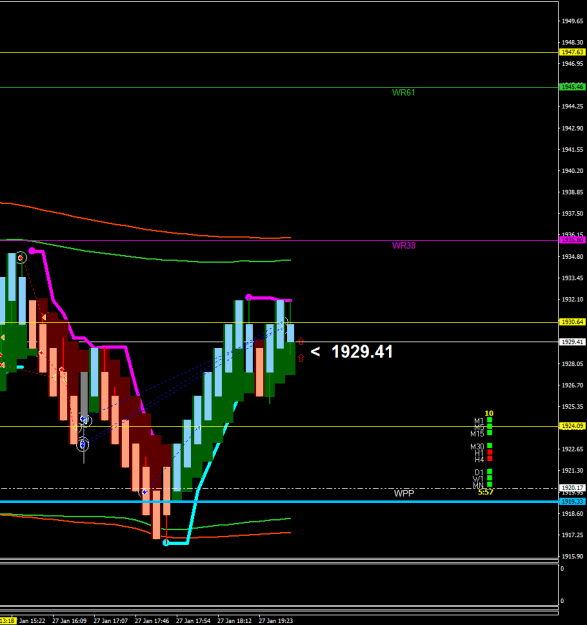The height and width of the screenshot is (625, 587).
Task: Click the W1 green trend indicator square
Action: tap(489, 478)
